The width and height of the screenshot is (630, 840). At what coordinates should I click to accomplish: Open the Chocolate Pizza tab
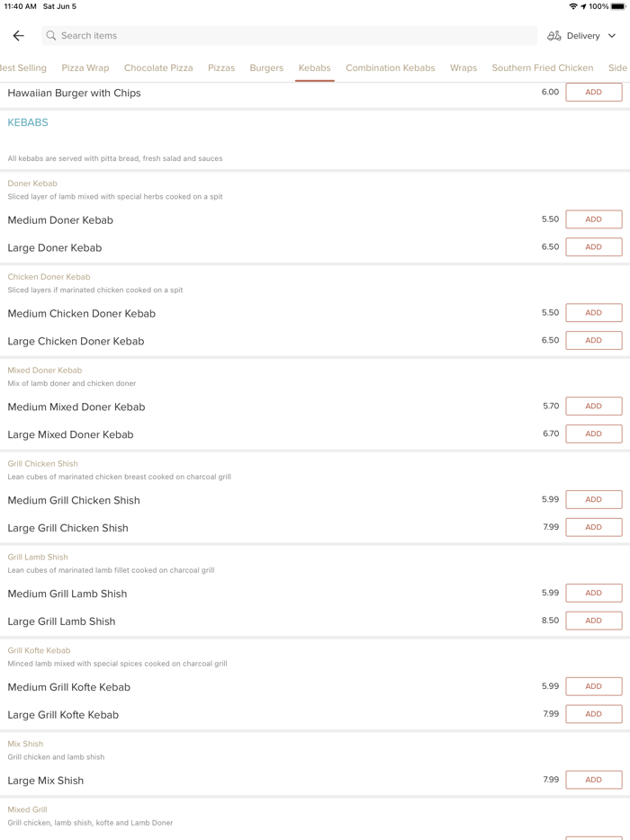158,68
